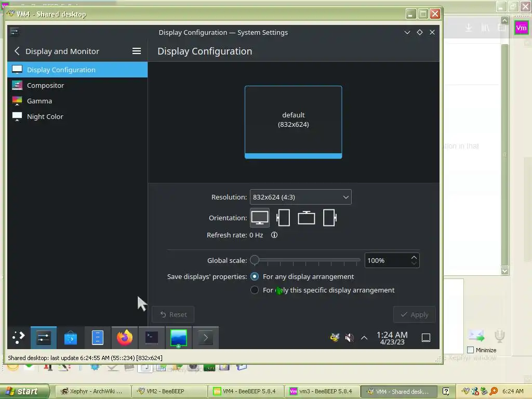Open Gamma settings
The image size is (532, 399).
coord(77,101)
